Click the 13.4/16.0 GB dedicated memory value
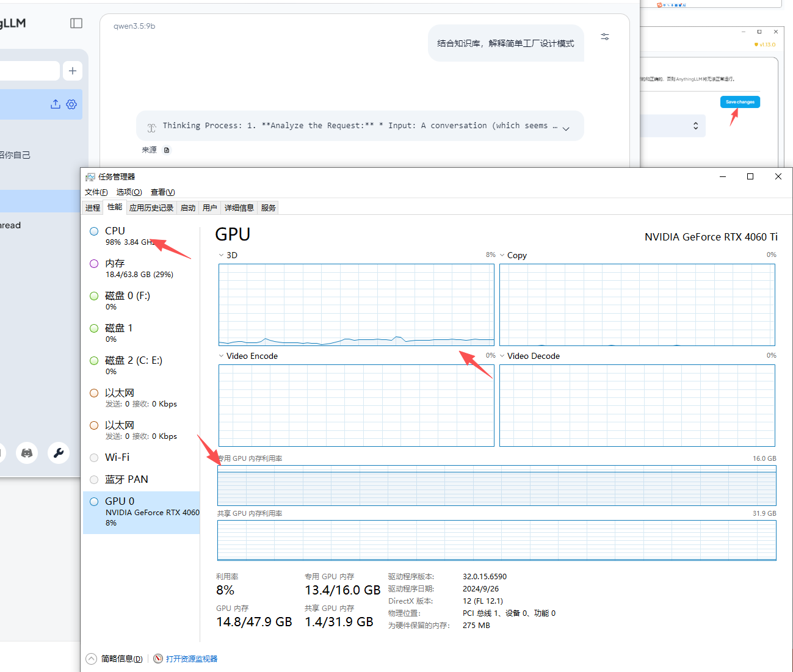 pos(342,590)
